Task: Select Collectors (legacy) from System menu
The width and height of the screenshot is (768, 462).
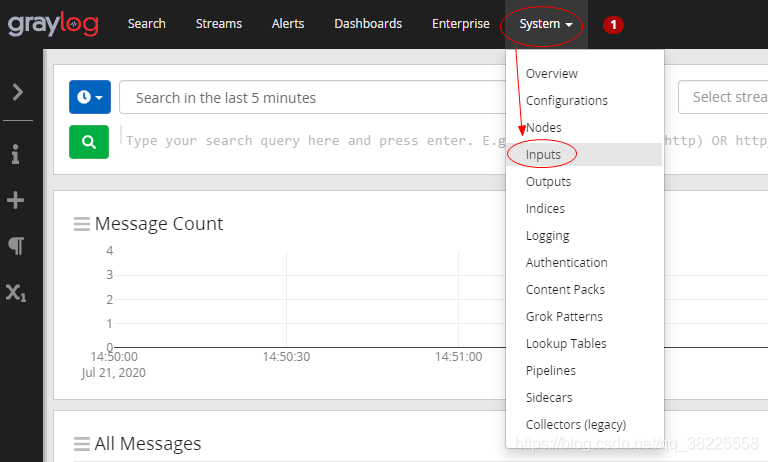Action: click(x=584, y=424)
